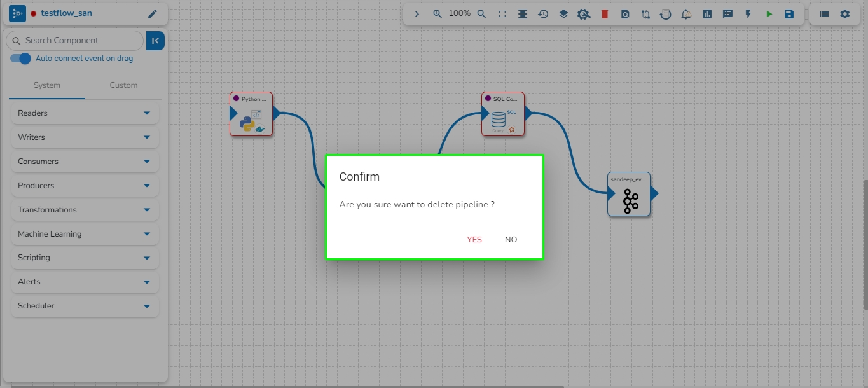The width and height of the screenshot is (868, 388).
Task: Click the green run pipeline play icon
Action: pyautogui.click(x=769, y=14)
